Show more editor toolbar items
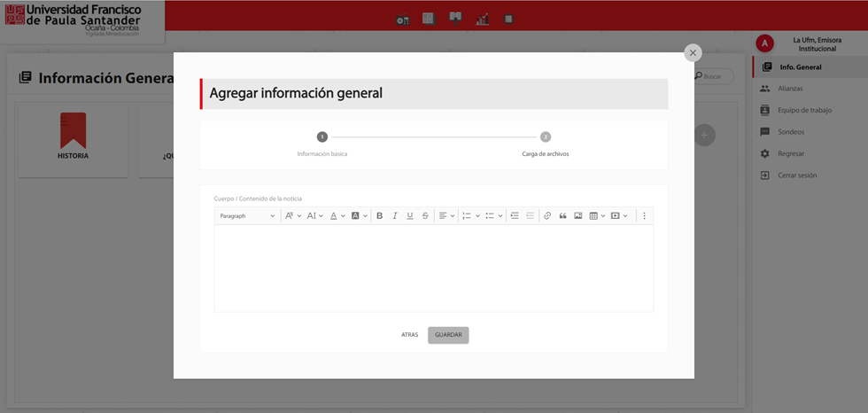This screenshot has height=413, width=868. point(644,215)
